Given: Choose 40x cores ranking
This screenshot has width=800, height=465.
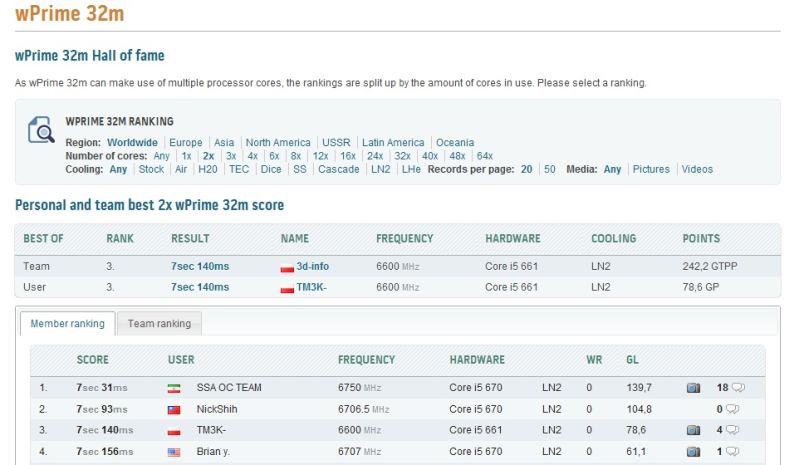Looking at the screenshot, I should pyautogui.click(x=430, y=156).
